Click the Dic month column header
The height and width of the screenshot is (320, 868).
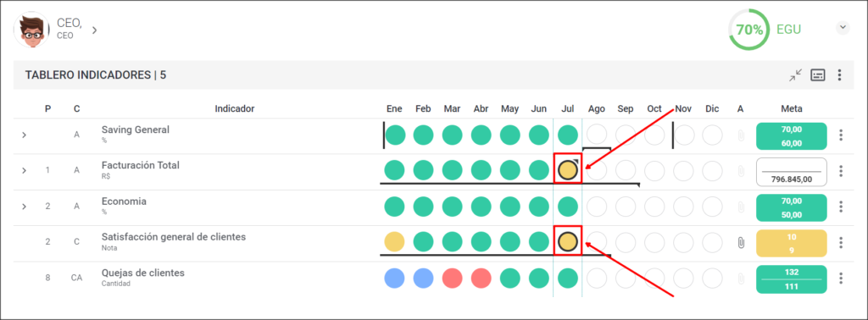click(x=712, y=109)
